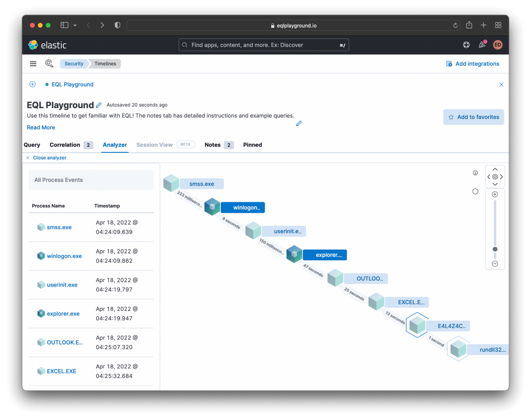Click the smss.exe label in the graph

click(x=201, y=184)
